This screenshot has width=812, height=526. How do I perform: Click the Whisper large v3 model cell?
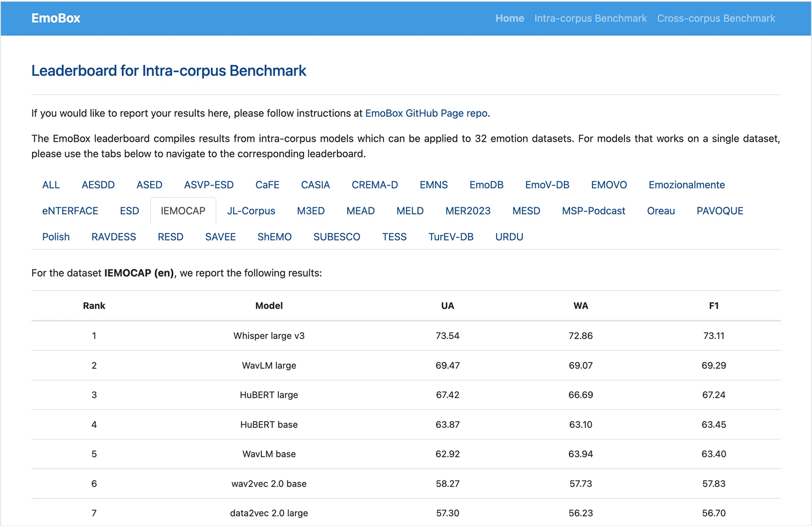tap(269, 336)
